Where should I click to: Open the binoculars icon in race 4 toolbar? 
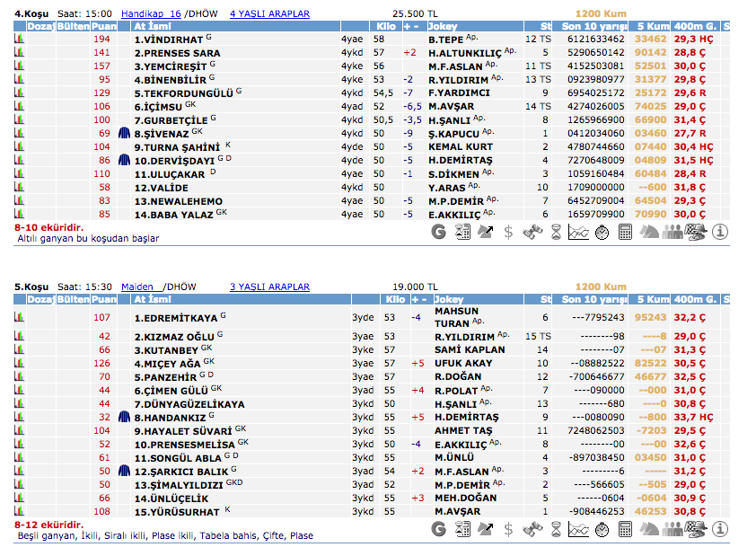pyautogui.click(x=532, y=232)
